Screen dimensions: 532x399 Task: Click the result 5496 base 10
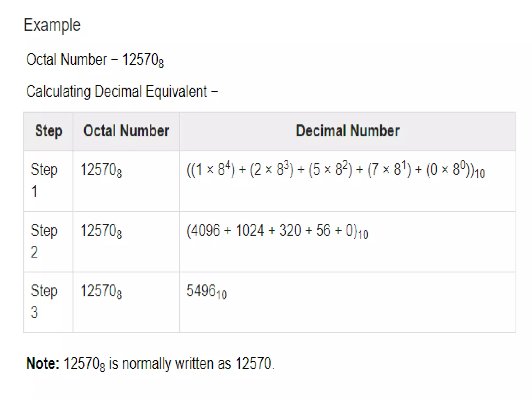pos(207,291)
